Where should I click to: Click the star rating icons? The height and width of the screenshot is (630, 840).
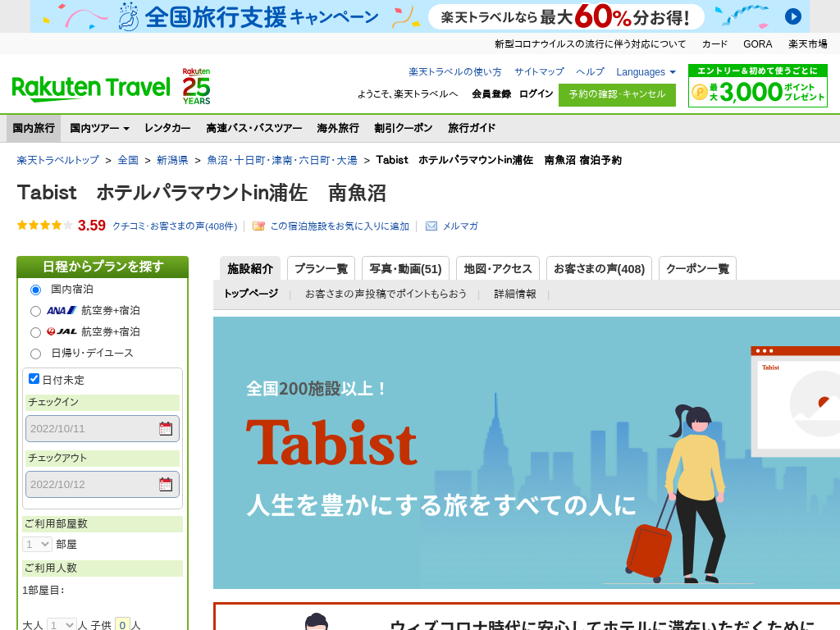coord(45,226)
